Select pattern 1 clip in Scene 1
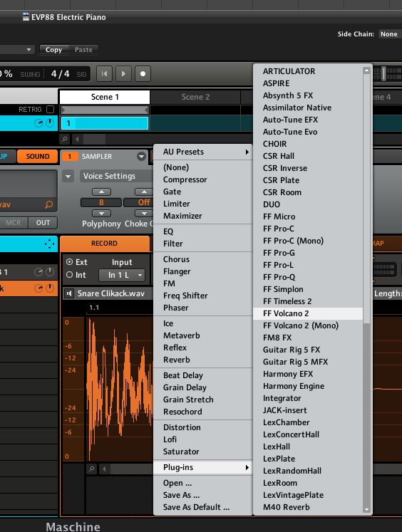402x532 pixels. tap(105, 123)
